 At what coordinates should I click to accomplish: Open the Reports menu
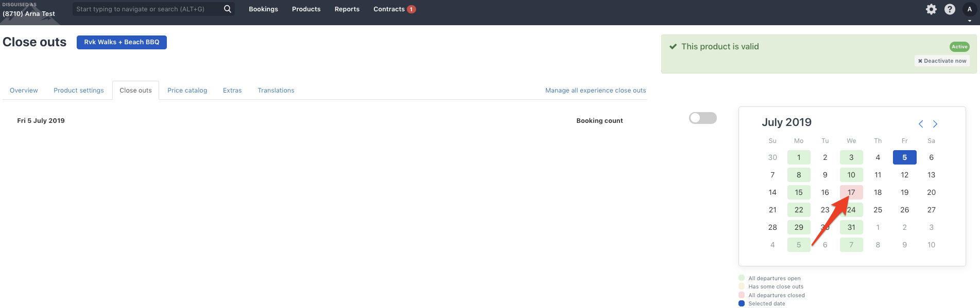347,9
